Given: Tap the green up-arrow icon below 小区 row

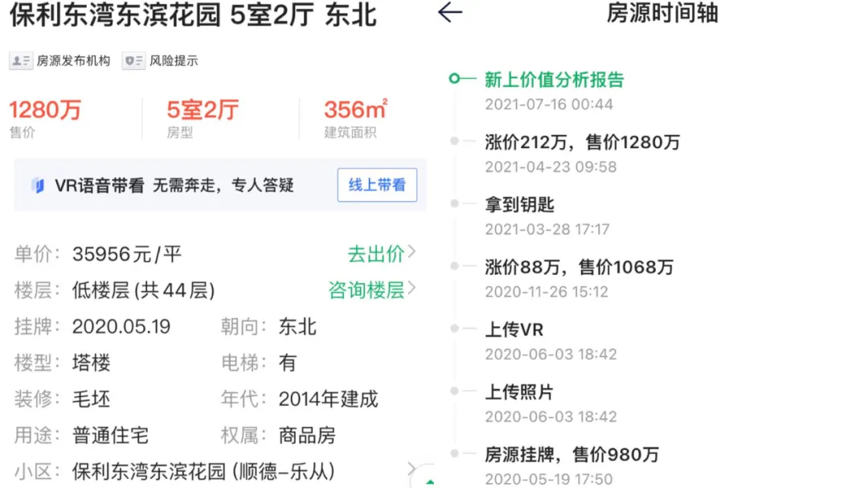Looking at the screenshot, I should (429, 482).
